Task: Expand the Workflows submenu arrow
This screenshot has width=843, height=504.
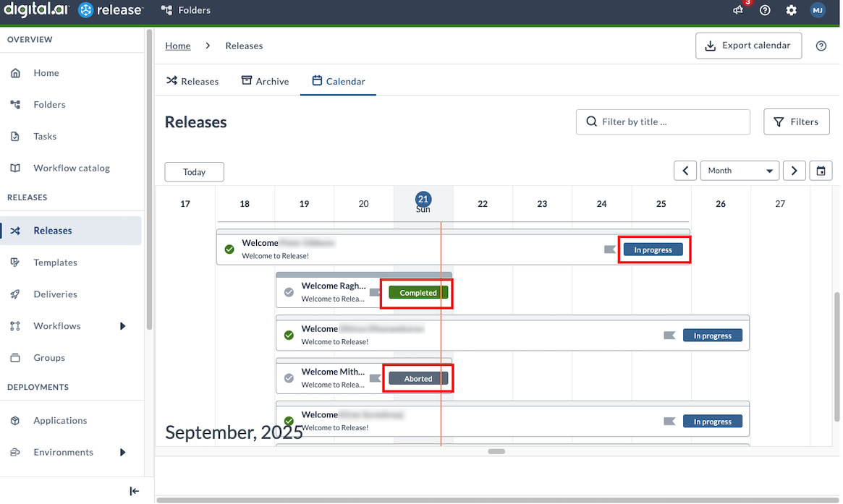Action: click(122, 326)
